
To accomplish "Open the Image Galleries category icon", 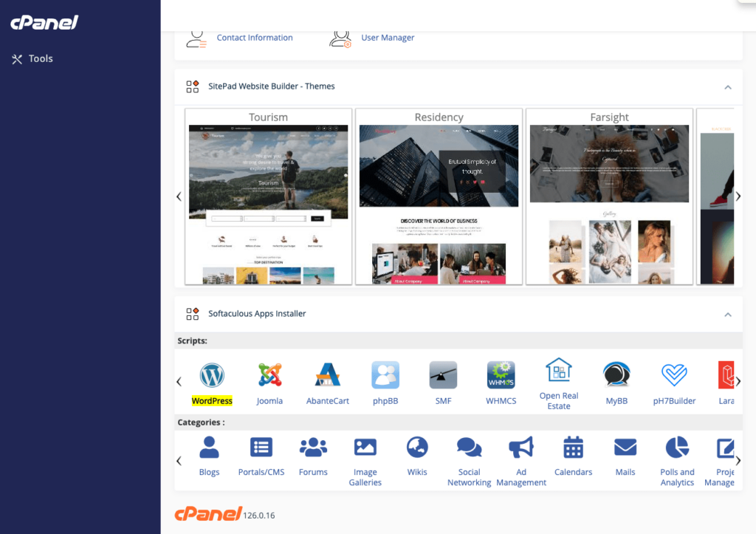I will [365, 448].
